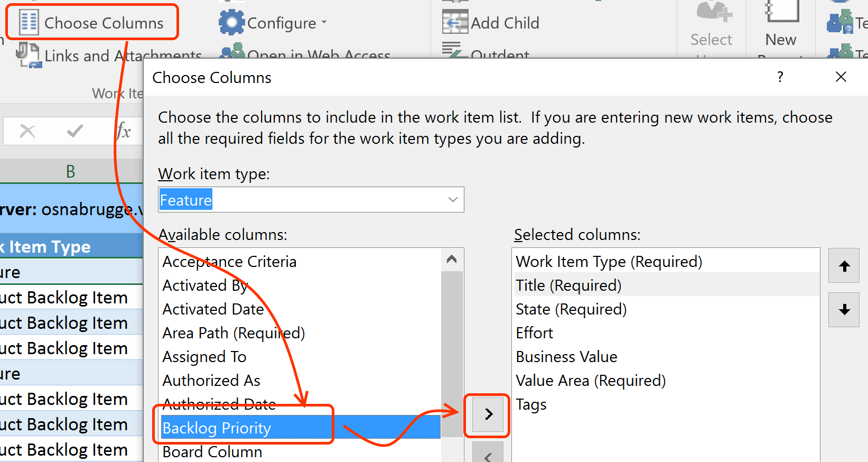Expand the Work item type dropdown

pos(452,200)
